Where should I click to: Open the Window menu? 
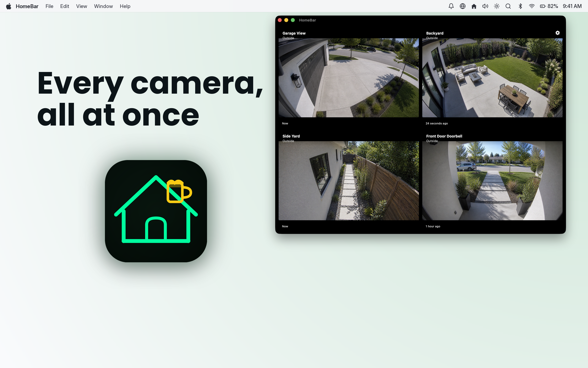[103, 6]
